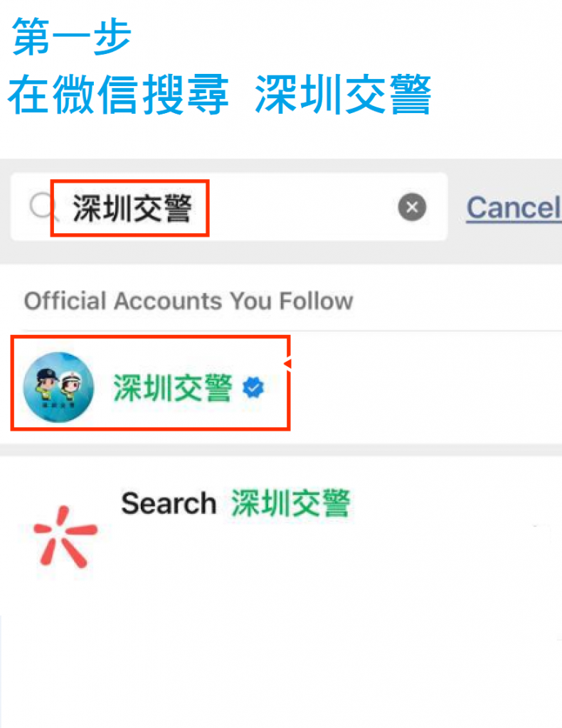Click the 在微信搜尋 instruction text

coord(118,95)
